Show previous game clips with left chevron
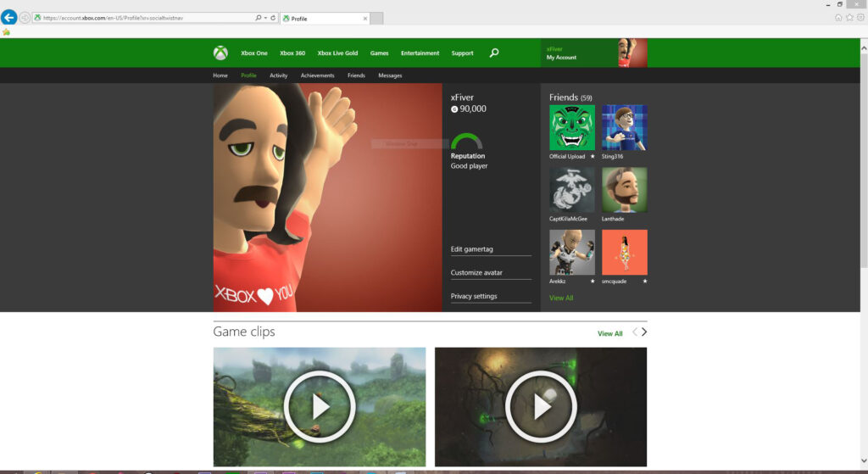 pyautogui.click(x=634, y=332)
